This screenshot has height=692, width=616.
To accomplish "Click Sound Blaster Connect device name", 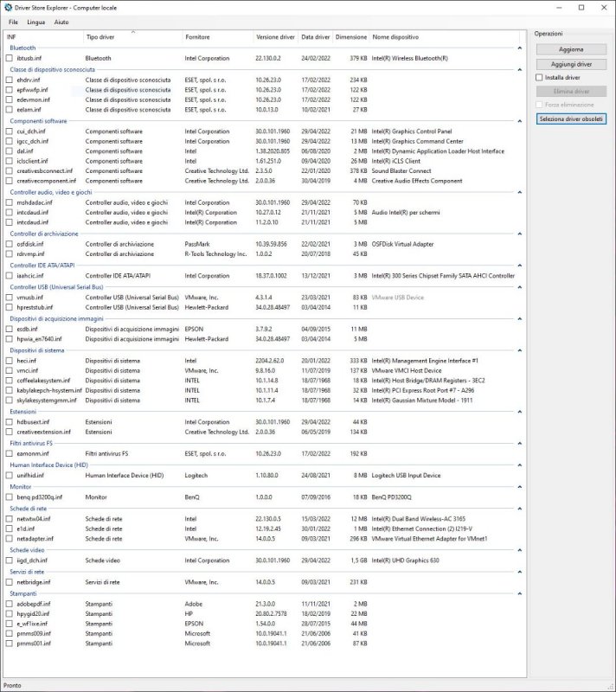I will (x=401, y=171).
